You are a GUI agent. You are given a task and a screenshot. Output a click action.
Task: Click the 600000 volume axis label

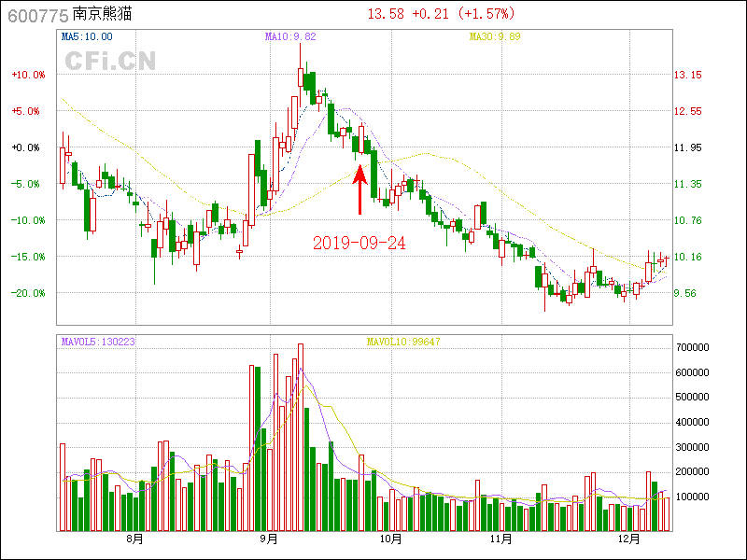[692, 372]
